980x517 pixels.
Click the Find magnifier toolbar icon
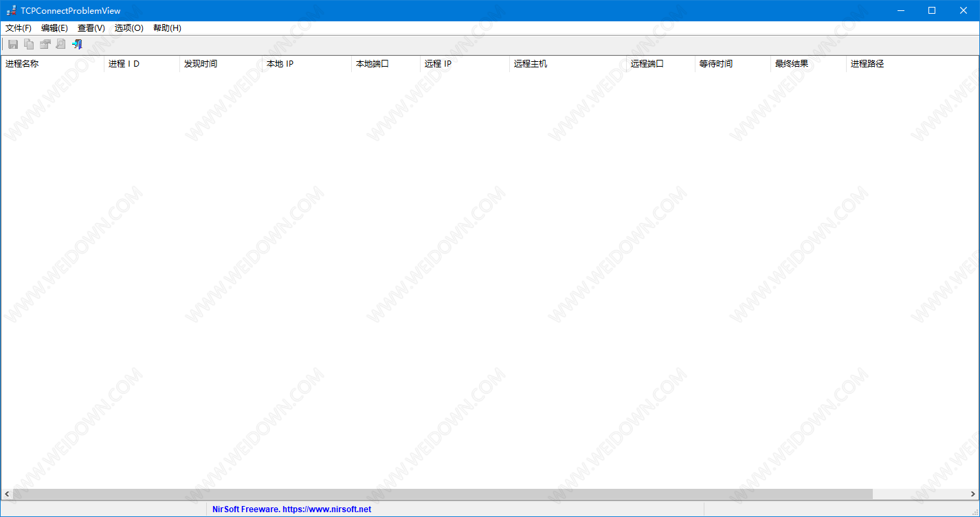coord(60,44)
